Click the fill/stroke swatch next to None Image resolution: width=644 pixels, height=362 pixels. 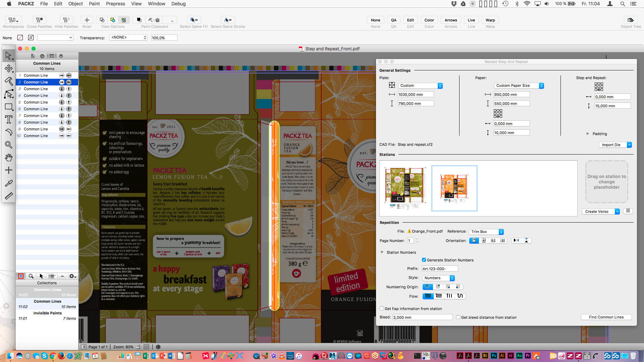pos(20,38)
